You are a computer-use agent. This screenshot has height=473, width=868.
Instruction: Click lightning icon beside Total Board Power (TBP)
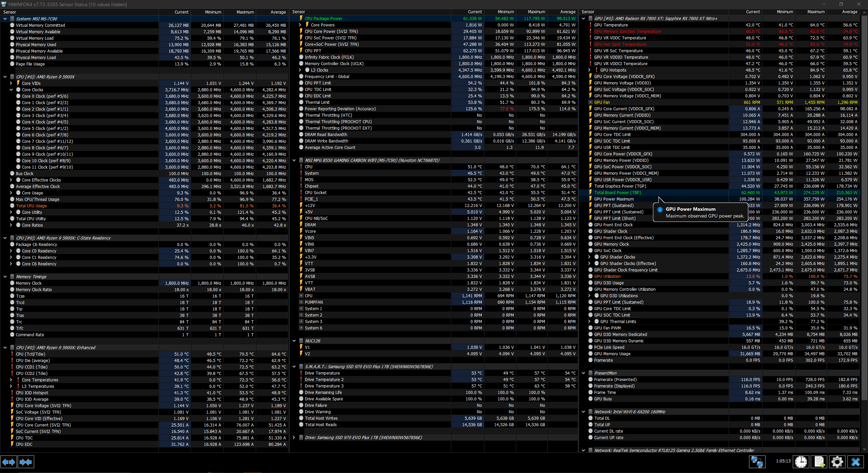pyautogui.click(x=591, y=192)
